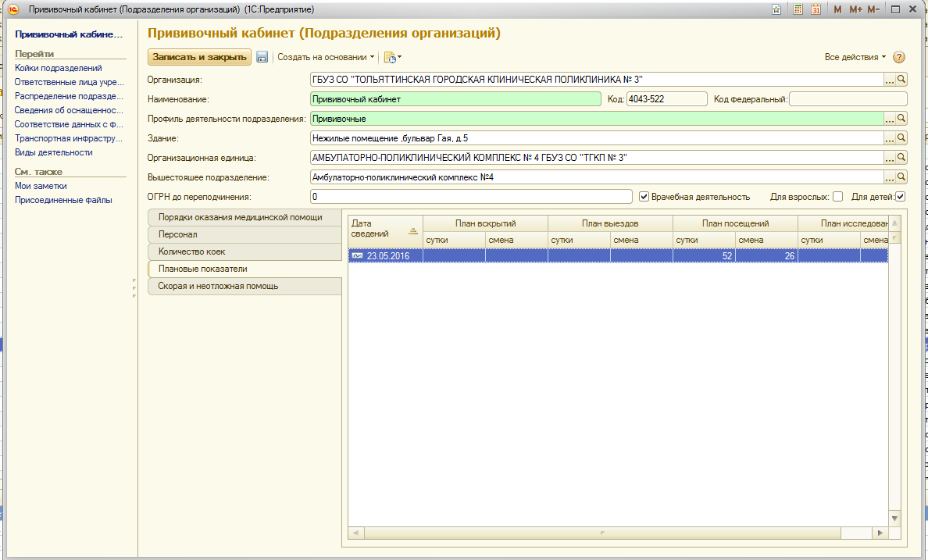Open the calculator from title bar

pyautogui.click(x=798, y=9)
